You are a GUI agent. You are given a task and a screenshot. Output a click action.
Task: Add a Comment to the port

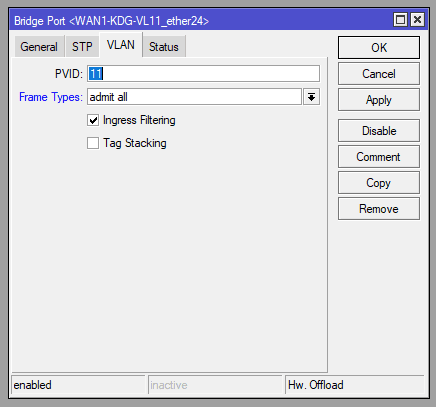click(x=379, y=157)
